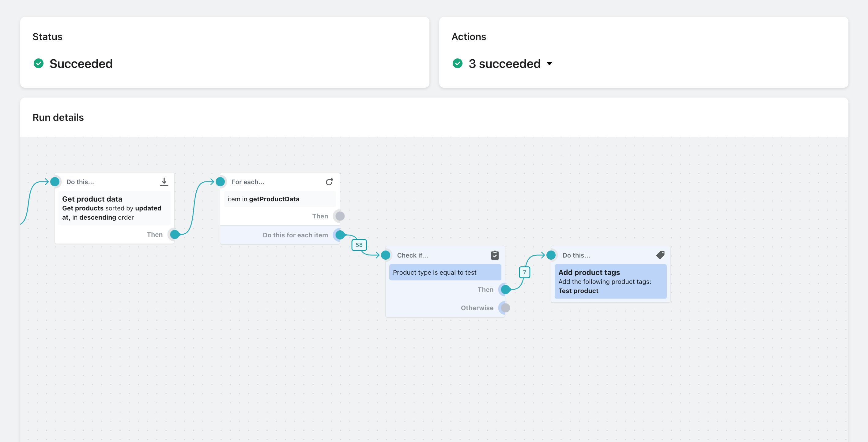The width and height of the screenshot is (868, 442).
Task: Click the 58 items badge on For each loop
Action: tap(359, 244)
